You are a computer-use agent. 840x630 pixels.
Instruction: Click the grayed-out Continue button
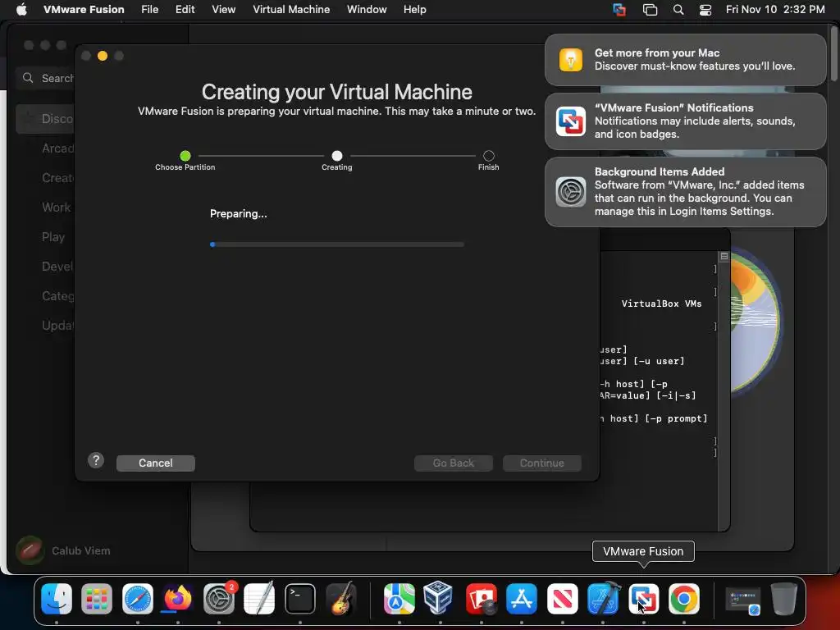(x=541, y=463)
